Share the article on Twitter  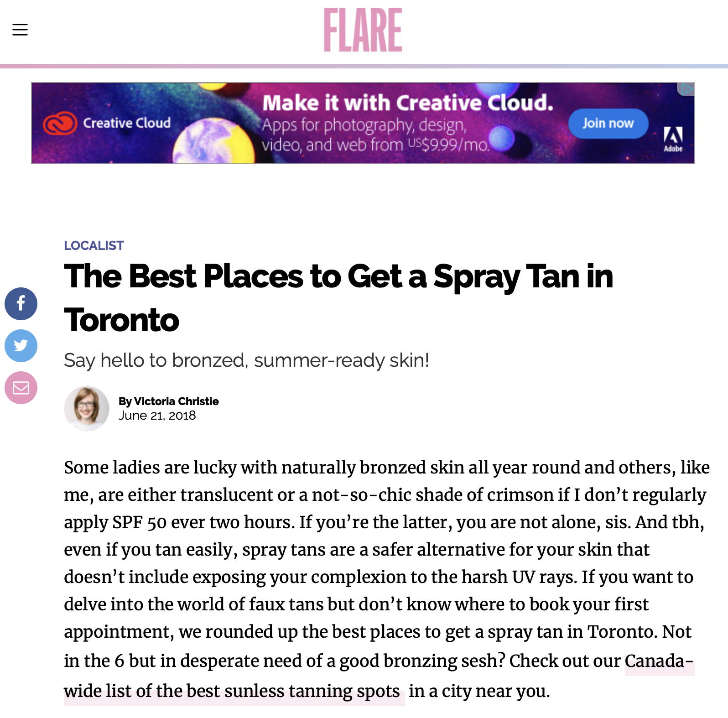21,346
